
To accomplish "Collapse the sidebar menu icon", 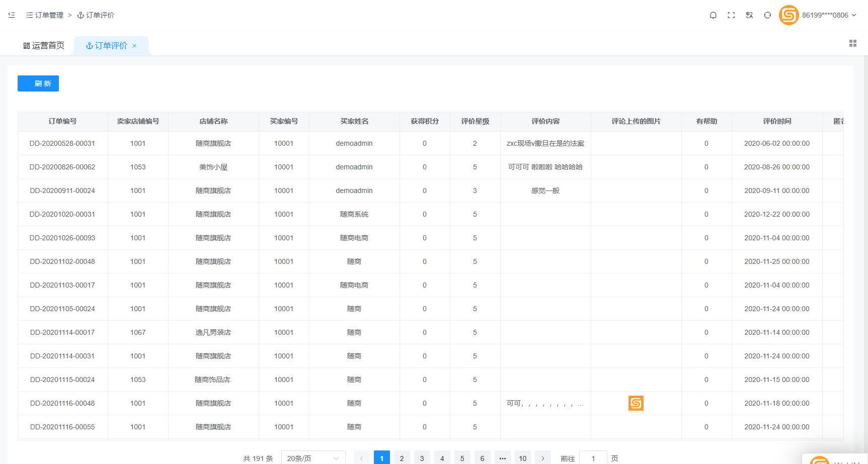I will click(x=12, y=15).
